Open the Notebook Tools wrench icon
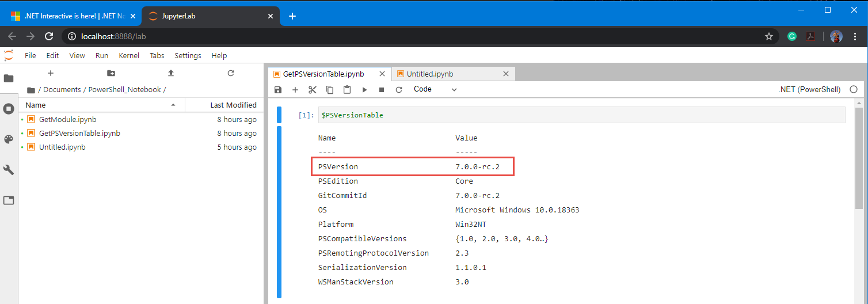868x304 pixels. (x=9, y=170)
